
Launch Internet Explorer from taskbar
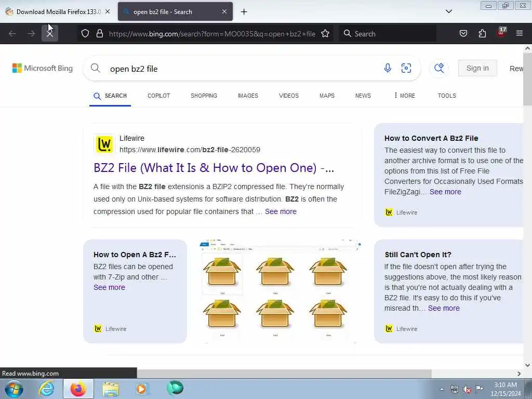pyautogui.click(x=46, y=389)
